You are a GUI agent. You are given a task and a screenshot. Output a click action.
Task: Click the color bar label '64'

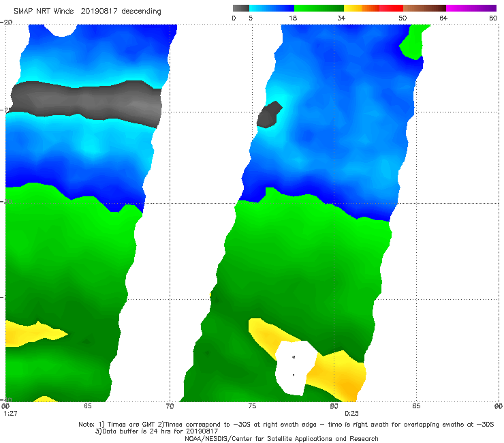(443, 18)
